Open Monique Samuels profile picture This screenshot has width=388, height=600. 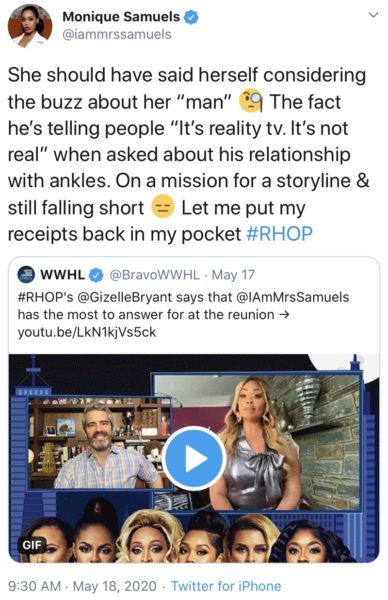coord(30,26)
